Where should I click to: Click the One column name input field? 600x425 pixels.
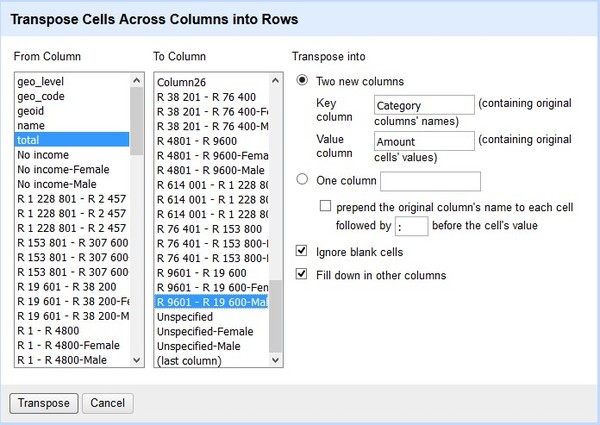[x=430, y=181]
